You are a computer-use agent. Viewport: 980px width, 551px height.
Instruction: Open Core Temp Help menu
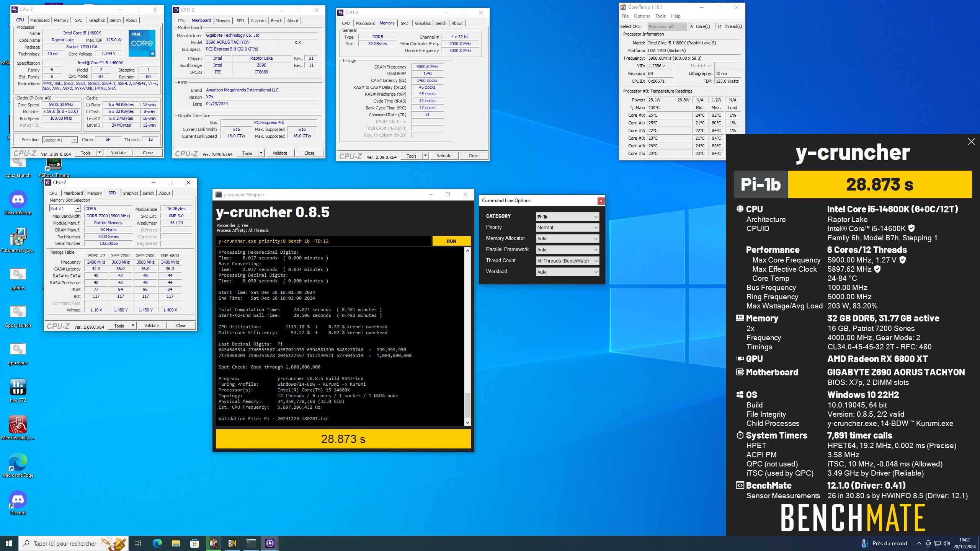676,16
